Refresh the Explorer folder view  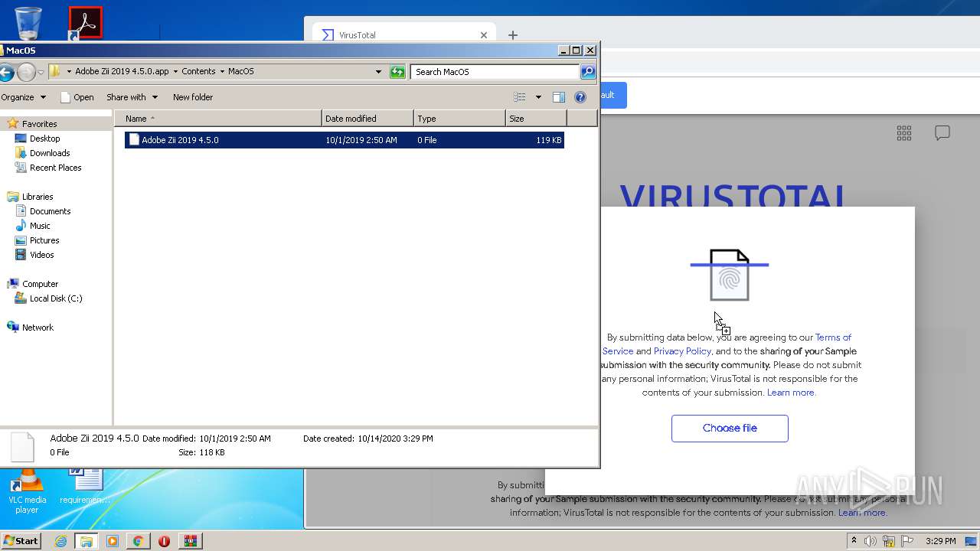397,72
